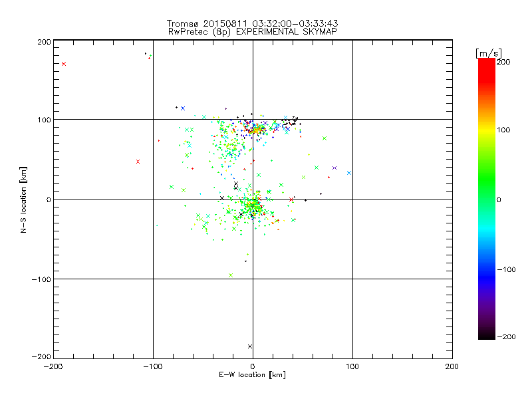This screenshot has width=532, height=399.
Task: Click the N-S axis '0' tick label
Action: pos(49,199)
